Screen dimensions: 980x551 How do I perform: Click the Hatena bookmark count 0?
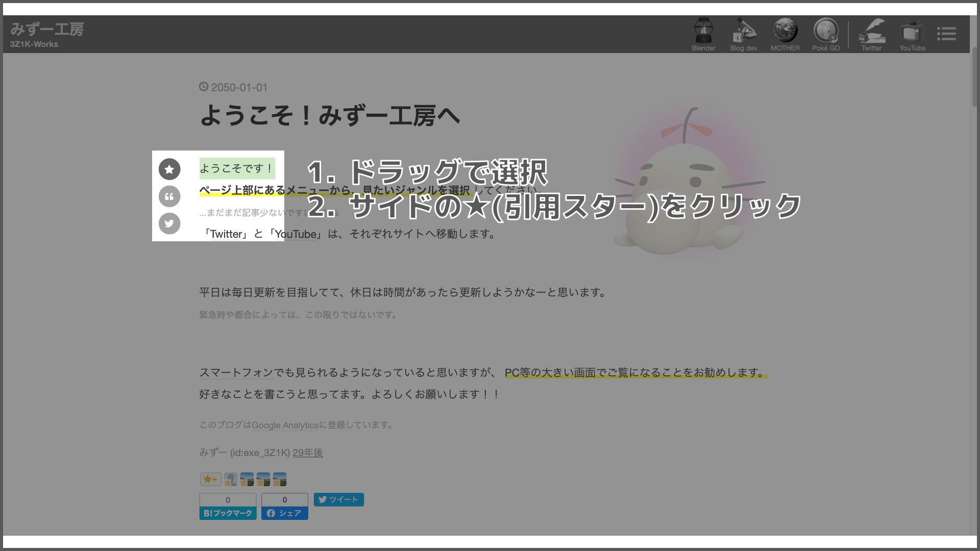tap(228, 500)
